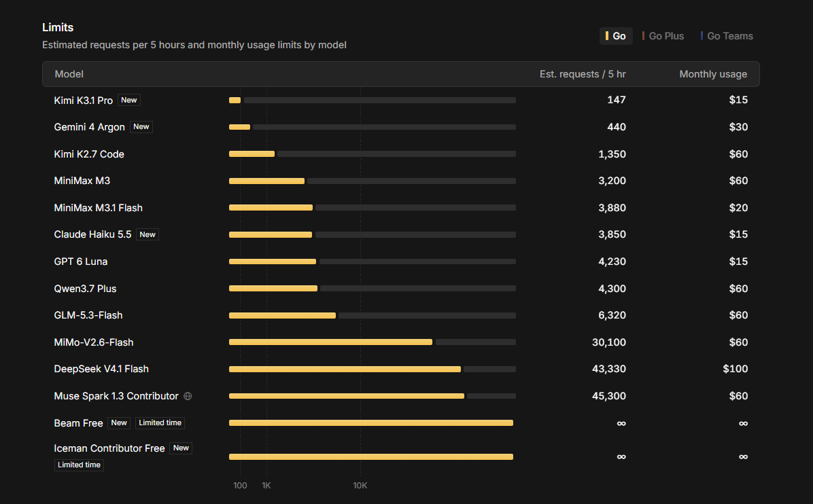Pick the Kimi K2.7 Code row label
The height and width of the screenshot is (504, 813).
pos(89,154)
